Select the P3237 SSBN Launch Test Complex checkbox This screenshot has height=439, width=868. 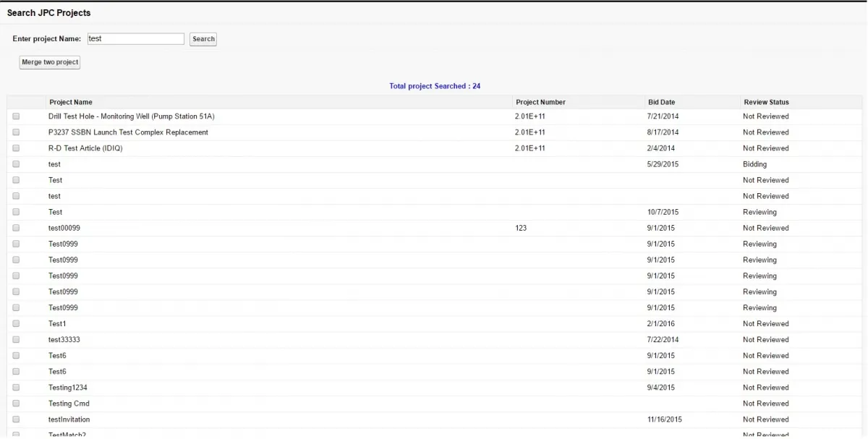click(16, 132)
